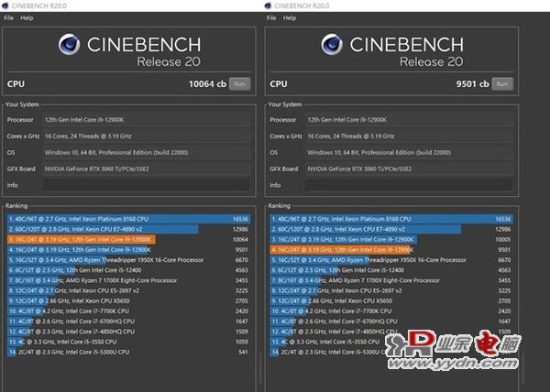Select Xeon Platinum 8168 row in right ranking
550x392 pixels.
pos(391,219)
